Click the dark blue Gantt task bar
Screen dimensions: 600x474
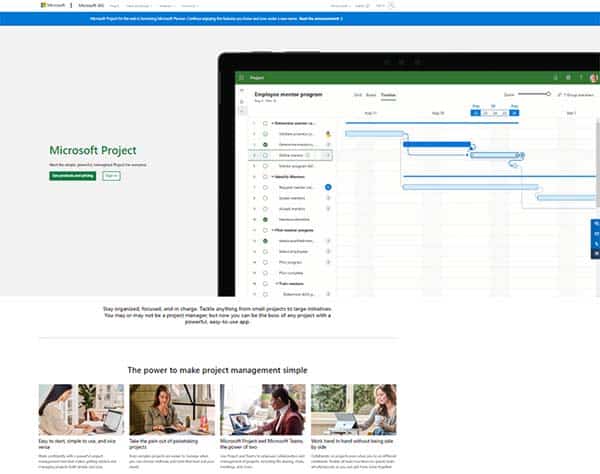click(x=437, y=144)
